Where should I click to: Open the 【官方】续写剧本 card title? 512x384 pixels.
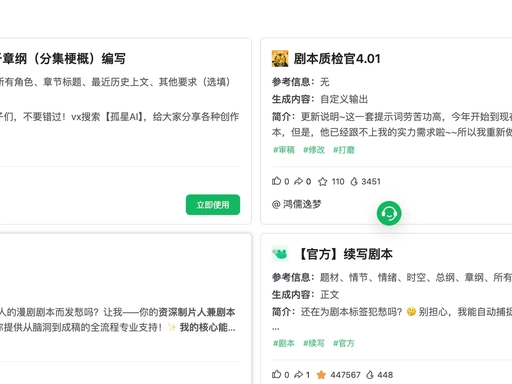pos(344,254)
